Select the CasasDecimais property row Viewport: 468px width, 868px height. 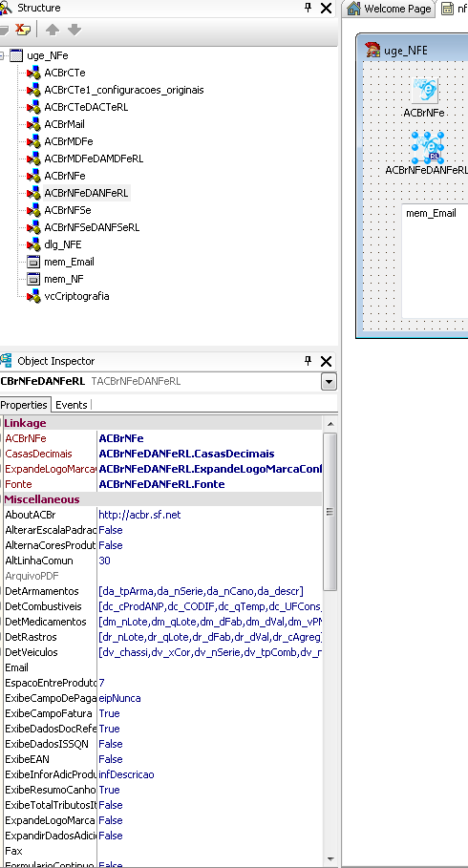(x=162, y=454)
